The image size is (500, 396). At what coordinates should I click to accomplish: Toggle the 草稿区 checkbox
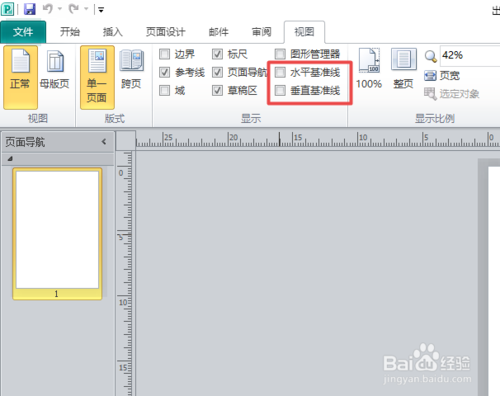coord(217,90)
